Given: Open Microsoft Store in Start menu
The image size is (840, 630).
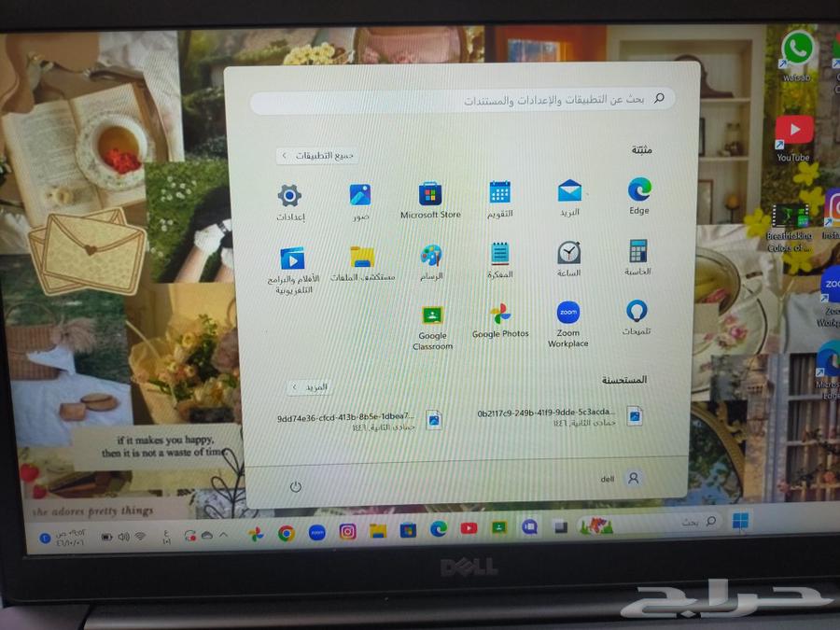Looking at the screenshot, I should pyautogui.click(x=430, y=201).
